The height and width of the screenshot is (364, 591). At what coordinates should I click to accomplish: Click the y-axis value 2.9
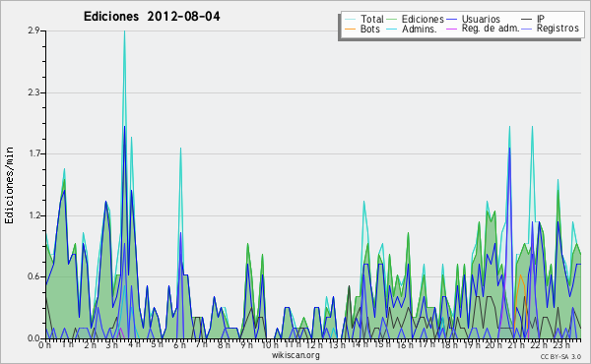click(33, 30)
